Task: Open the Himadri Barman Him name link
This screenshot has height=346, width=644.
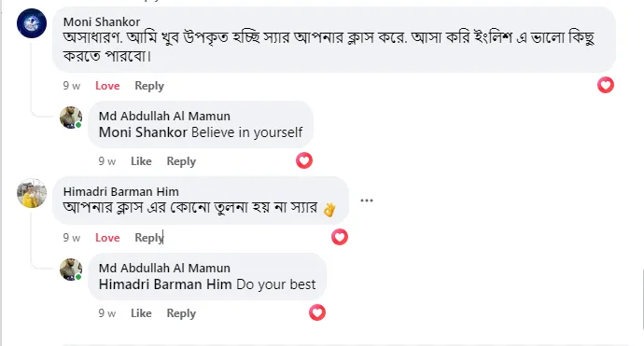Action: (x=120, y=192)
